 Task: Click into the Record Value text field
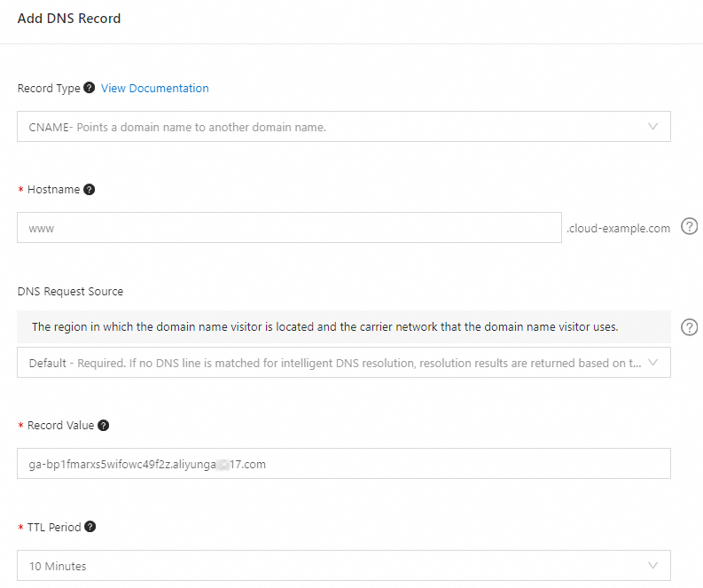(x=343, y=464)
